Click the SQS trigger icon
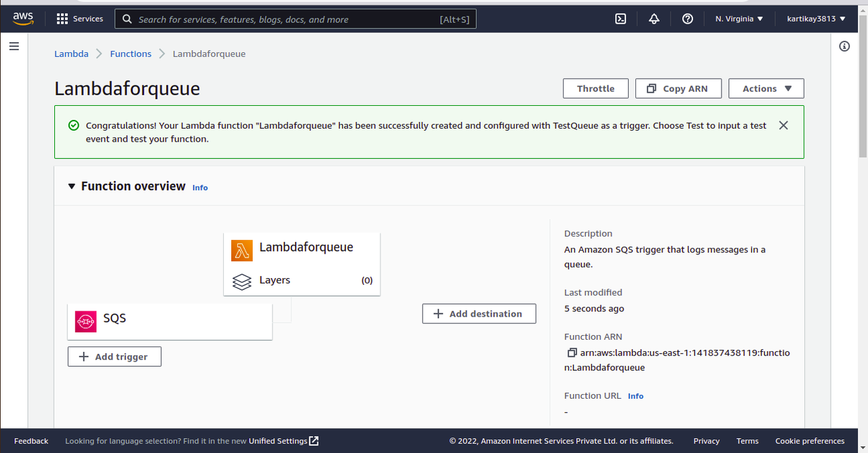Screen dimensions: 868x453 point(86,321)
